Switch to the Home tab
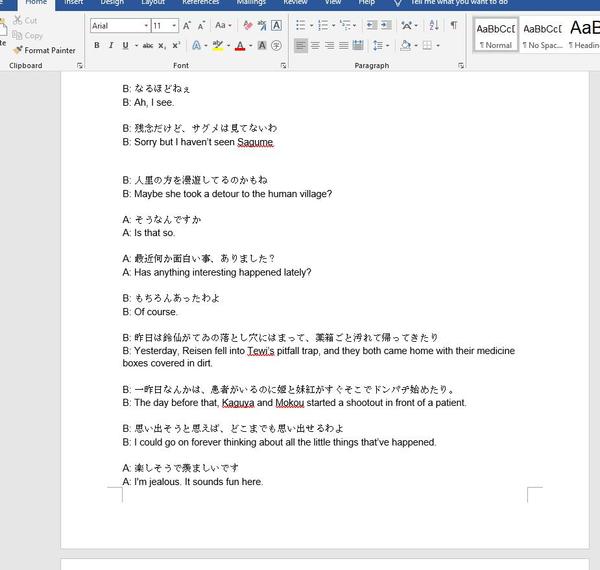The height and width of the screenshot is (570, 600). point(36,3)
